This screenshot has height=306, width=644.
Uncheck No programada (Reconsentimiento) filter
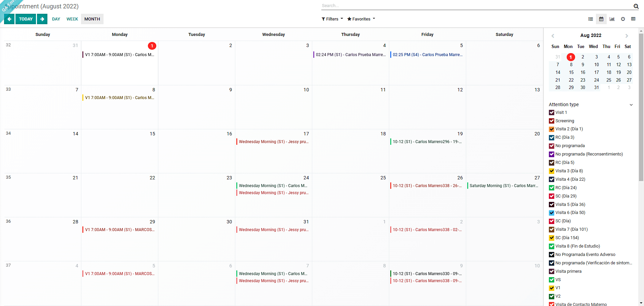tap(552, 154)
